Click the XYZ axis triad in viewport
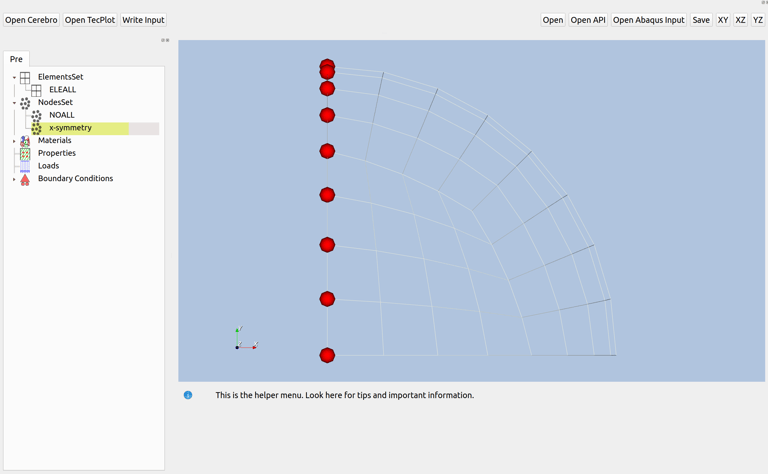 pos(246,338)
